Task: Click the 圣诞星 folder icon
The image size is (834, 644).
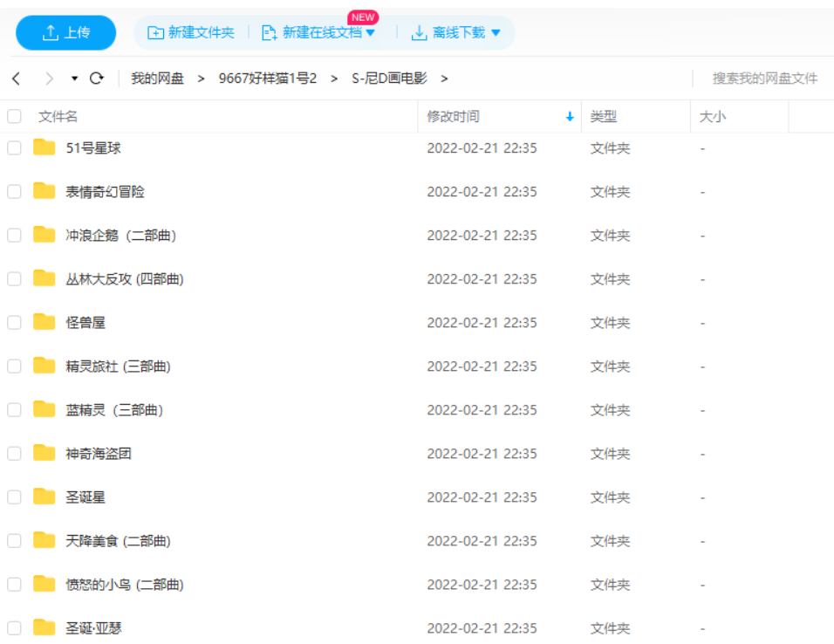Action: pos(44,497)
